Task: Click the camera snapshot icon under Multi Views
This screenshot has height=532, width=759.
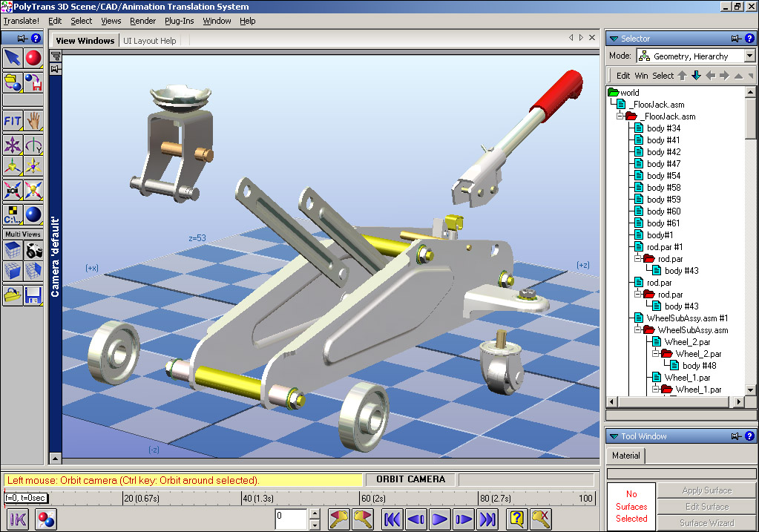Action: (33, 252)
